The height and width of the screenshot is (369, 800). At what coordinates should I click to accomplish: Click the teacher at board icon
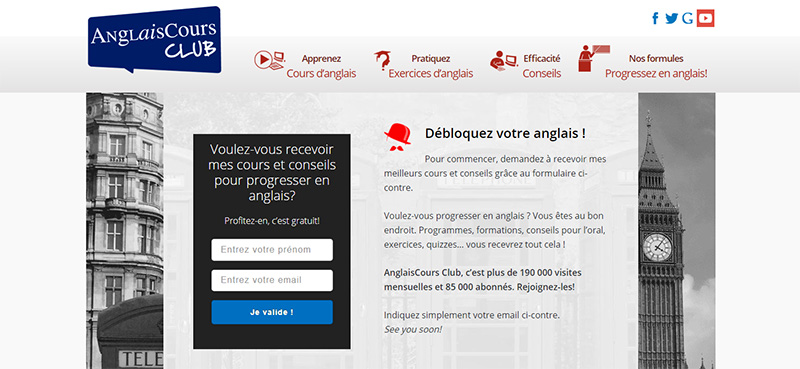594,58
